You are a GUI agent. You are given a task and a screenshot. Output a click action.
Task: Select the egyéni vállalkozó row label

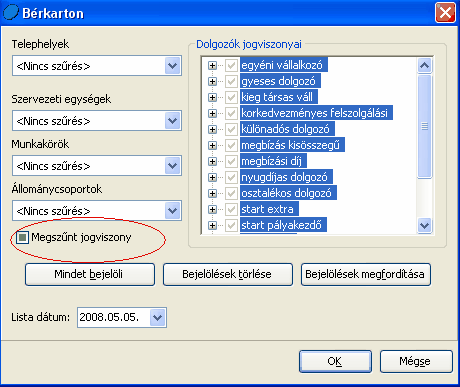[x=284, y=65]
